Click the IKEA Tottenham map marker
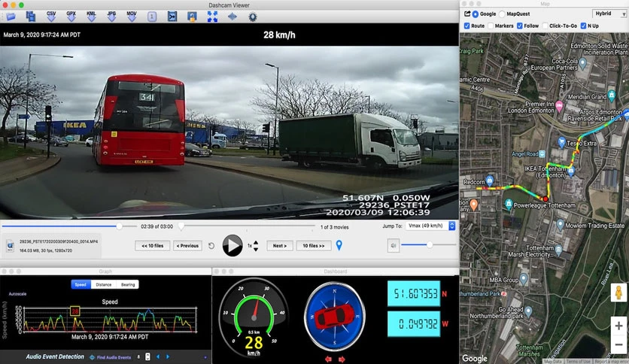Screen dimensions: 629x364 pos(571,171)
